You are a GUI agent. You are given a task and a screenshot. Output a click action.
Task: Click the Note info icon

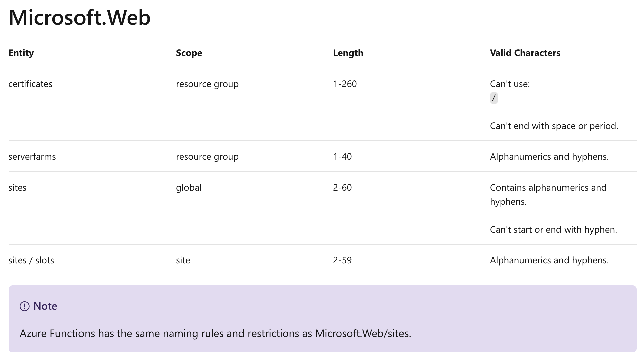pyautogui.click(x=24, y=306)
